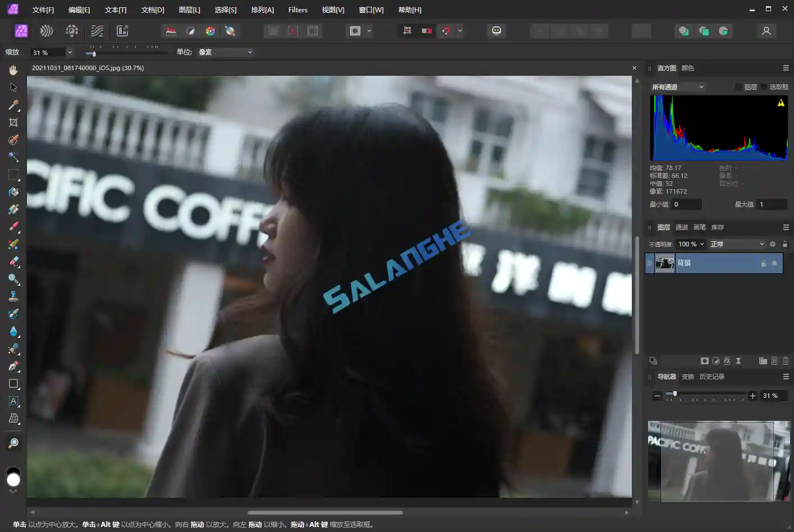Viewport: 794px width, 532px height.
Task: Open the blend mode dropdown showing 正常
Action: tap(736, 244)
